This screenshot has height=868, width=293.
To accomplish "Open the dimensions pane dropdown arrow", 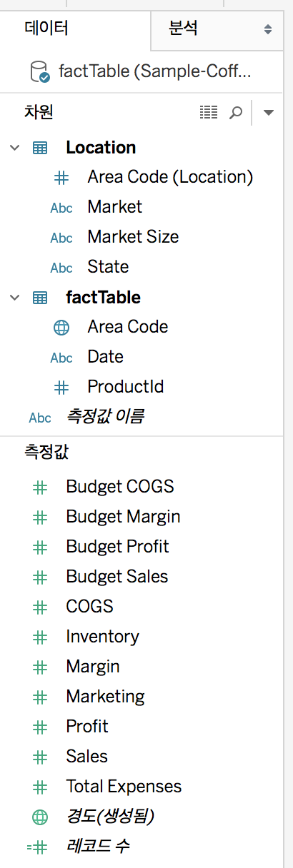I will coord(269,113).
